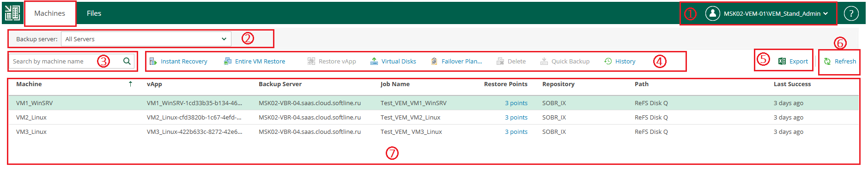This screenshot has height=176, width=868.
Task: Switch to the Files tab
Action: [x=94, y=13]
